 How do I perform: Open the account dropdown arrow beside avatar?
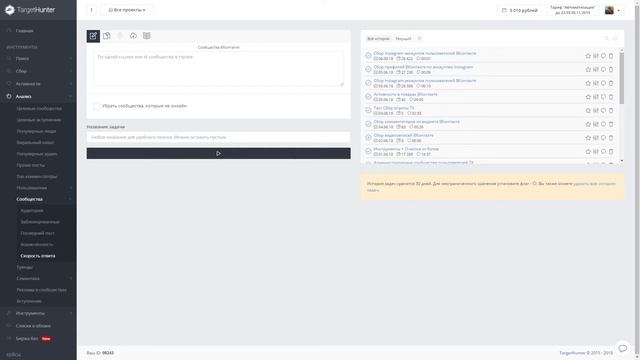pos(619,10)
